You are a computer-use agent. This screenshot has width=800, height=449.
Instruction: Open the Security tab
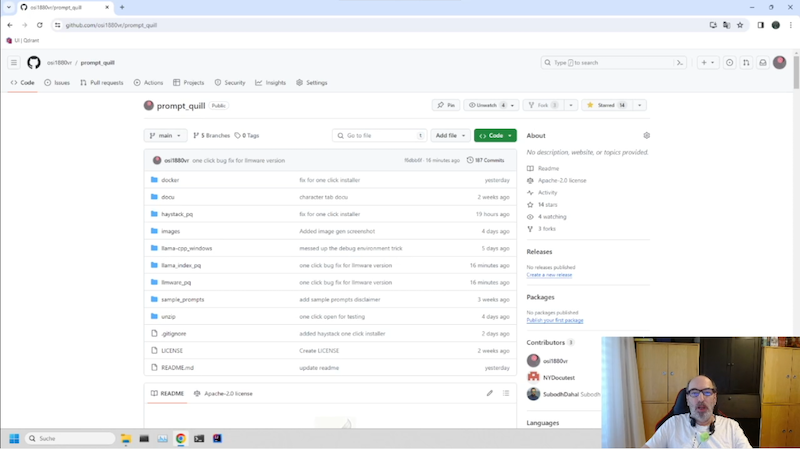point(230,83)
